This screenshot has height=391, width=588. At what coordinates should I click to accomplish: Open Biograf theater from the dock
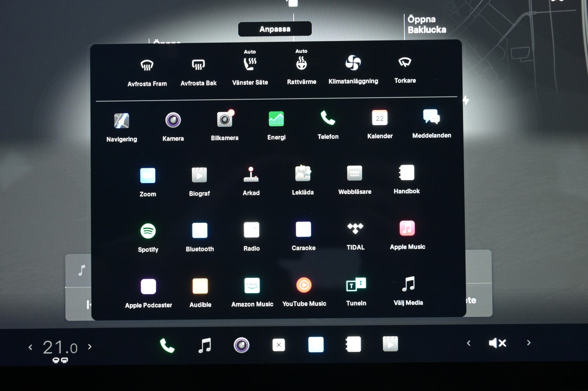390,344
